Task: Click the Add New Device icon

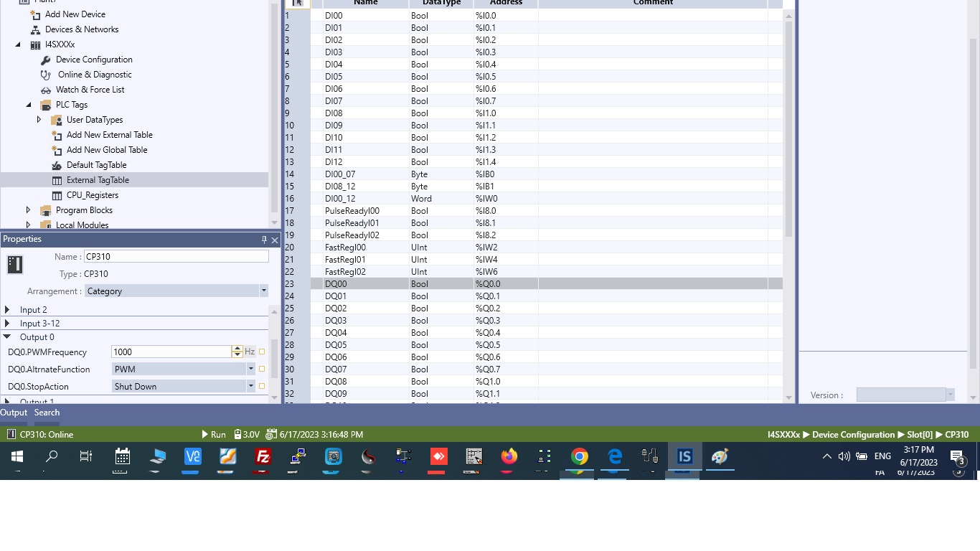Action: pyautogui.click(x=35, y=14)
